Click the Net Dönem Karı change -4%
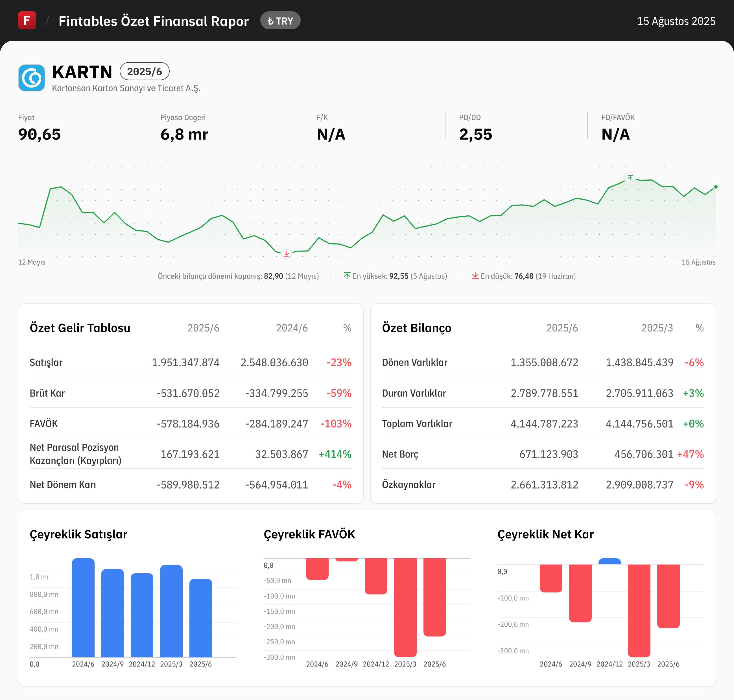Viewport: 734px width, 700px height. pyautogui.click(x=342, y=485)
